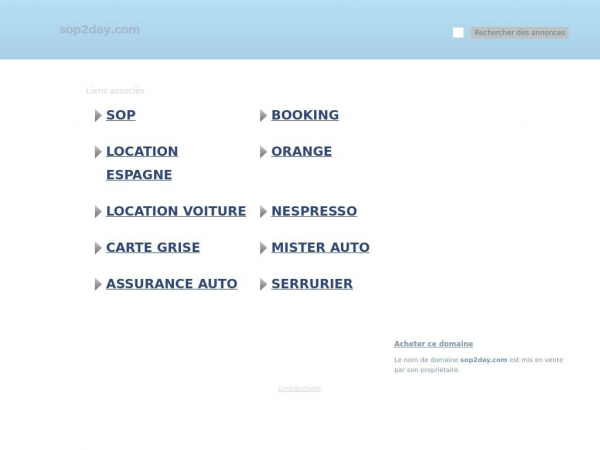Click the arrow icon beside BOOKING
Viewport: 600px width, 450px height.
pos(263,116)
